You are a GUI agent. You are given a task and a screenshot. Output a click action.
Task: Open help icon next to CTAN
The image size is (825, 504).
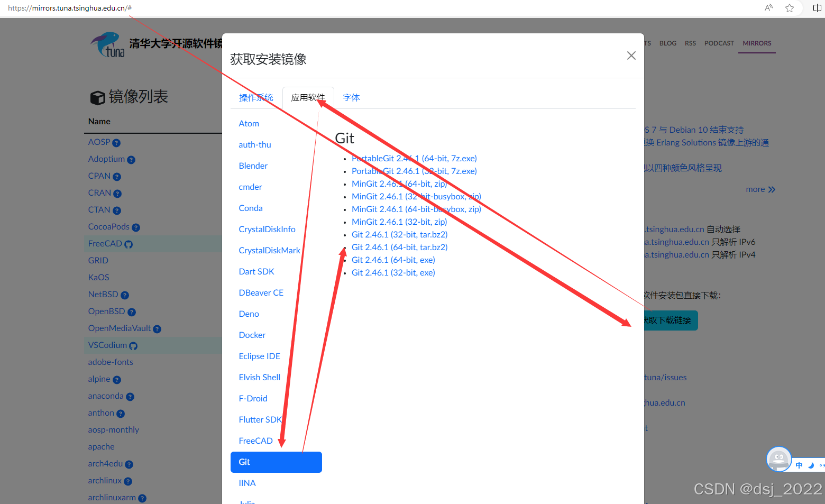[117, 210]
